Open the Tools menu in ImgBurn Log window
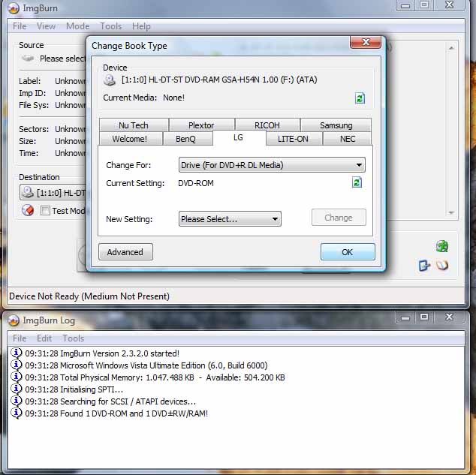The width and height of the screenshot is (476, 475). point(74,338)
